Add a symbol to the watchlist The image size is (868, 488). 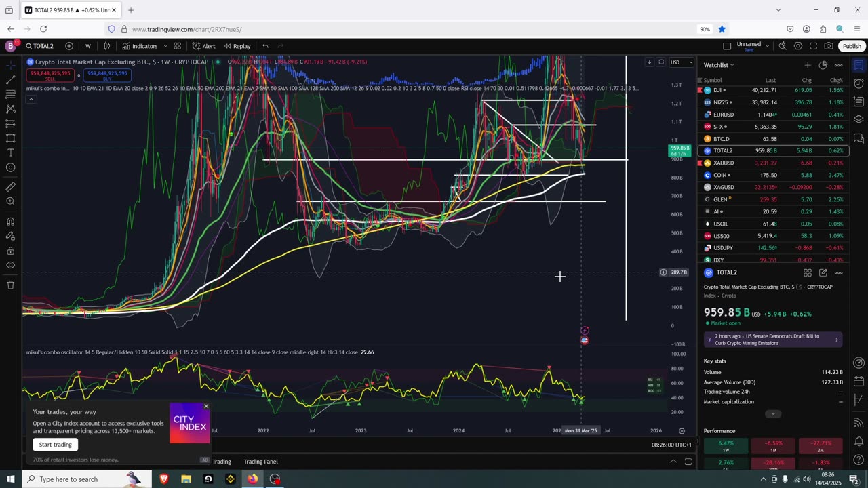click(808, 65)
